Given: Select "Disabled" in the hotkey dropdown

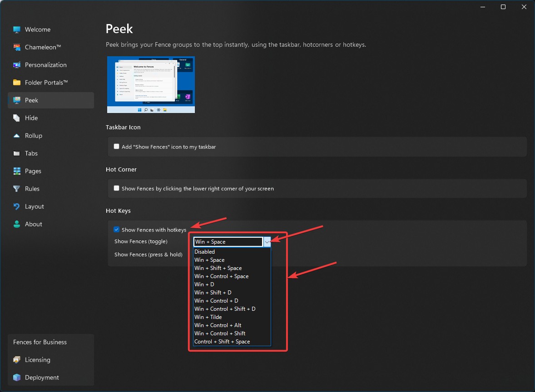Looking at the screenshot, I should point(204,252).
